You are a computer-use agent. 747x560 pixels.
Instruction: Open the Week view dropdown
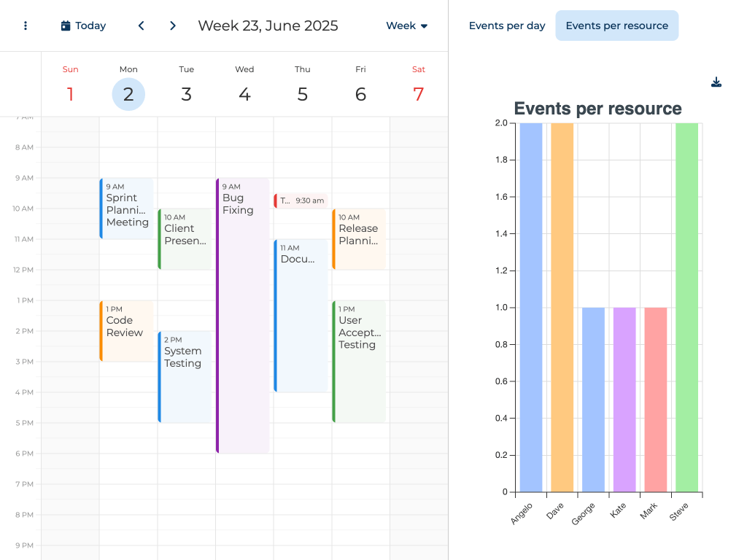click(x=406, y=26)
